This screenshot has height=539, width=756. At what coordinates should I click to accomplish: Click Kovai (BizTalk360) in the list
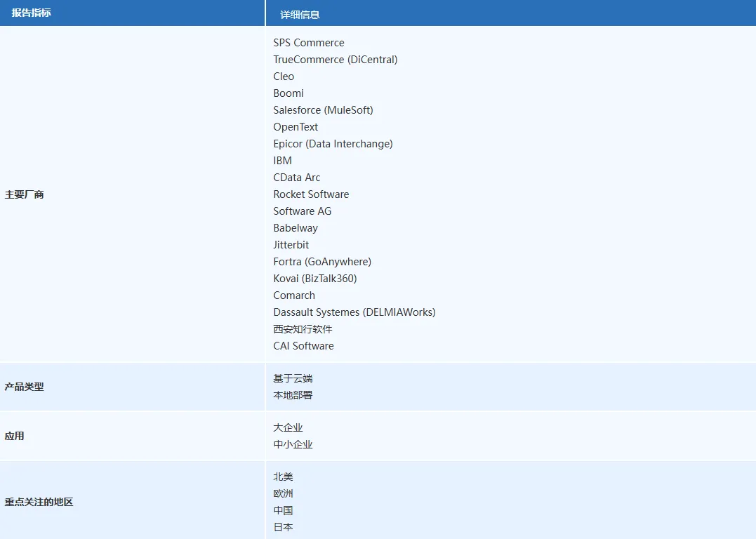(315, 279)
